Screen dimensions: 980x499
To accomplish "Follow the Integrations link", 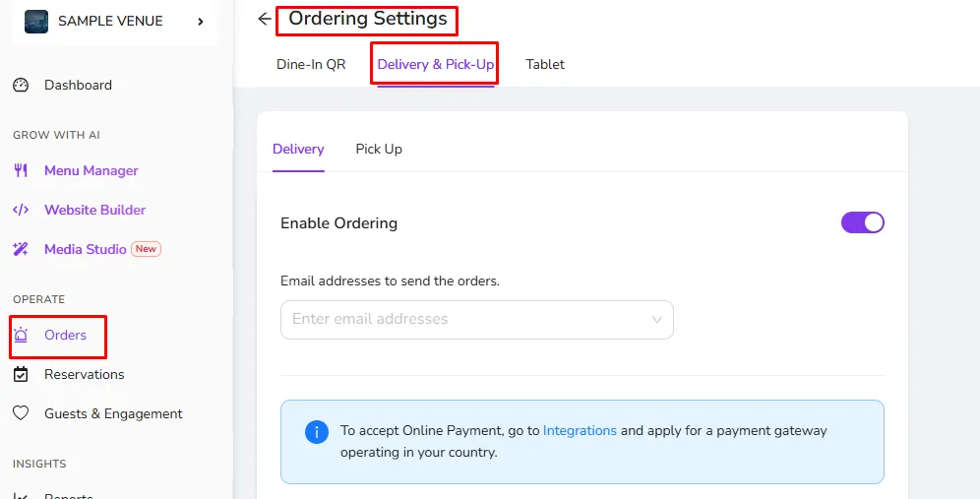I will click(580, 430).
